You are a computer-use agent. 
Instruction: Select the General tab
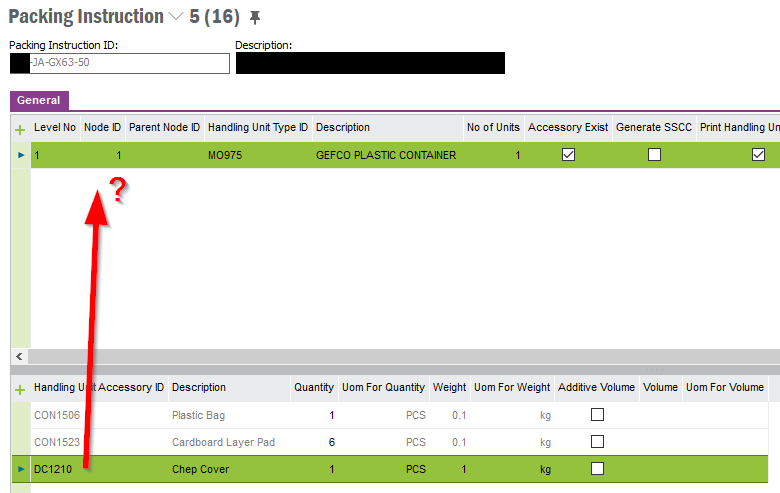[x=39, y=100]
